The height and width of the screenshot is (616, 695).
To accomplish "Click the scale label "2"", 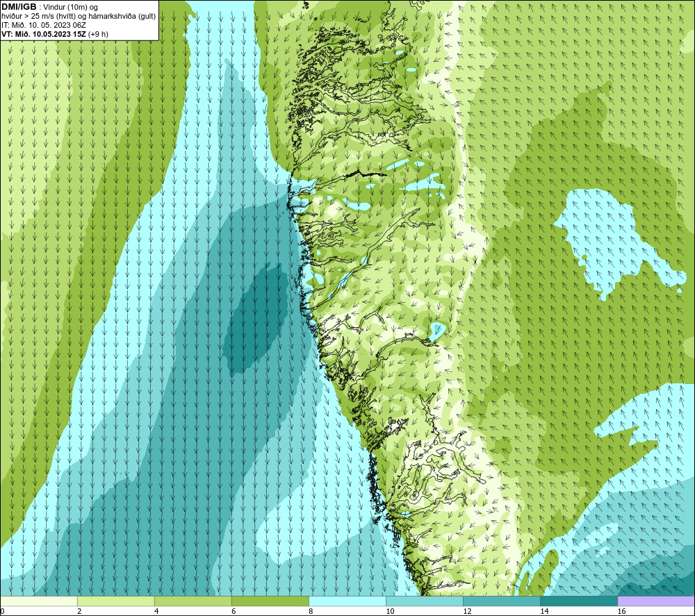I will click(79, 611).
